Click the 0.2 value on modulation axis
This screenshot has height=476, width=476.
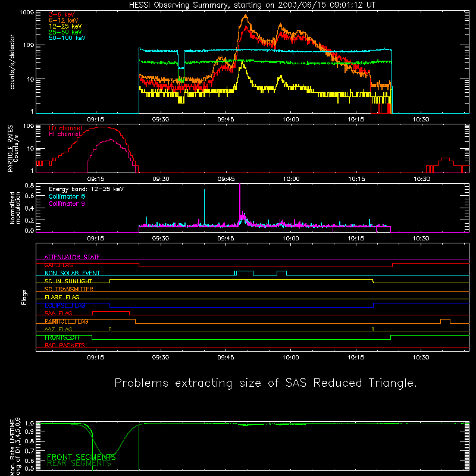click(29, 220)
